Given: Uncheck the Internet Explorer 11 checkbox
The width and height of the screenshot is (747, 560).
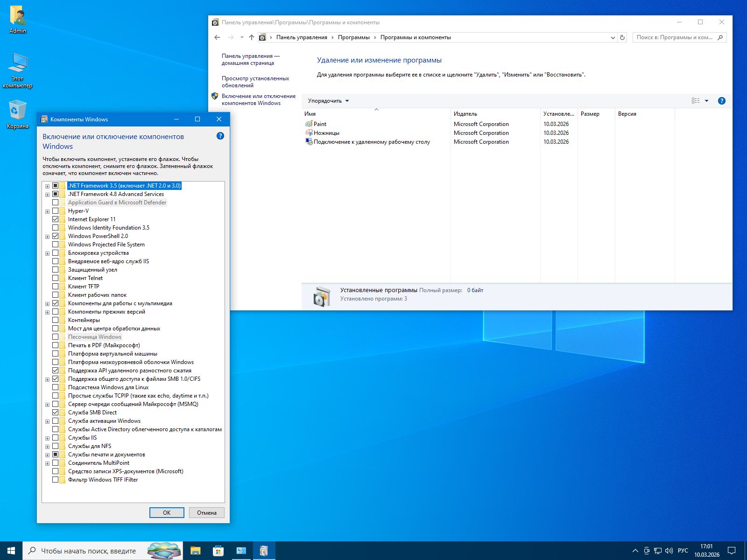Looking at the screenshot, I should pyautogui.click(x=56, y=219).
